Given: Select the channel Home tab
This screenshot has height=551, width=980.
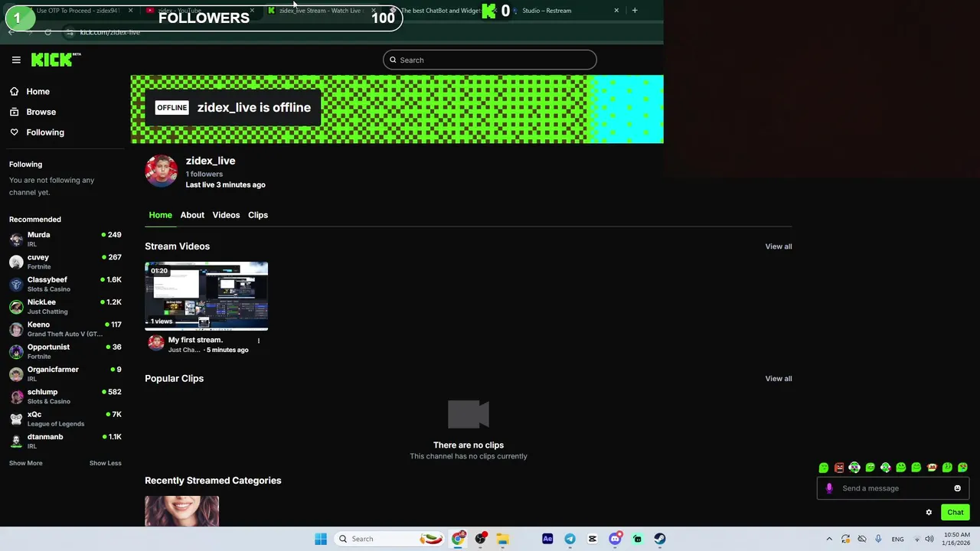Looking at the screenshot, I should click(160, 215).
